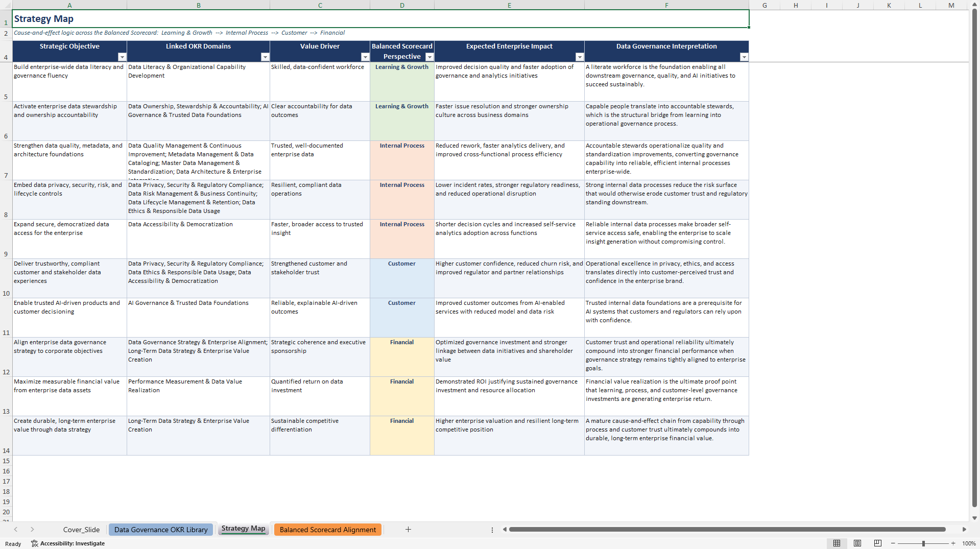Click 'Resilient, compliant data operations' cell
Image resolution: width=980 pixels, height=549 pixels.
click(x=320, y=200)
